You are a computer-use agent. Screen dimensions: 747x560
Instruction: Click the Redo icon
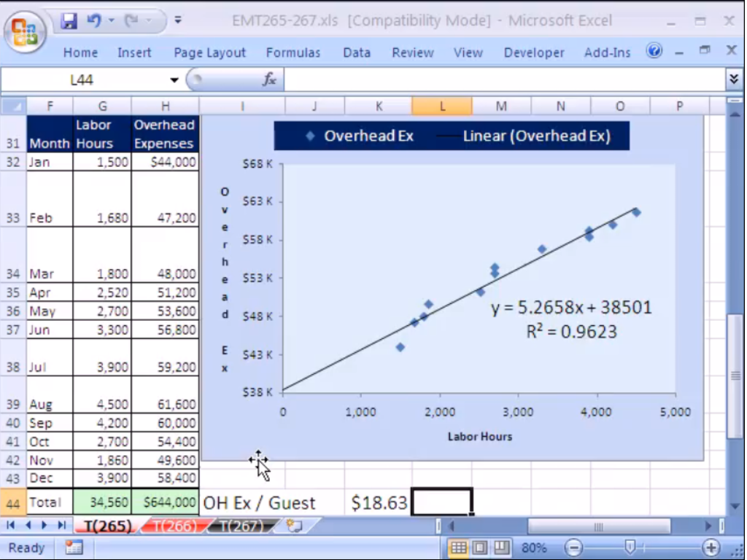tap(131, 20)
